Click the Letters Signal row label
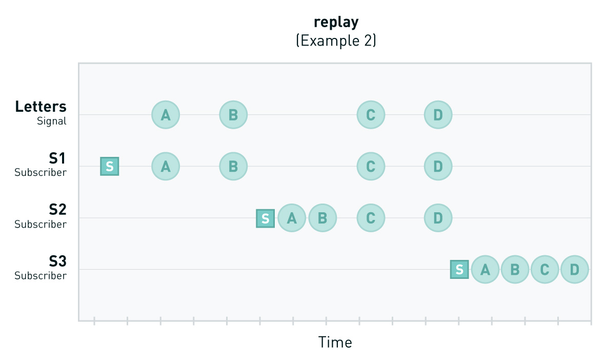This screenshot has height=364, width=605. pyautogui.click(x=41, y=113)
